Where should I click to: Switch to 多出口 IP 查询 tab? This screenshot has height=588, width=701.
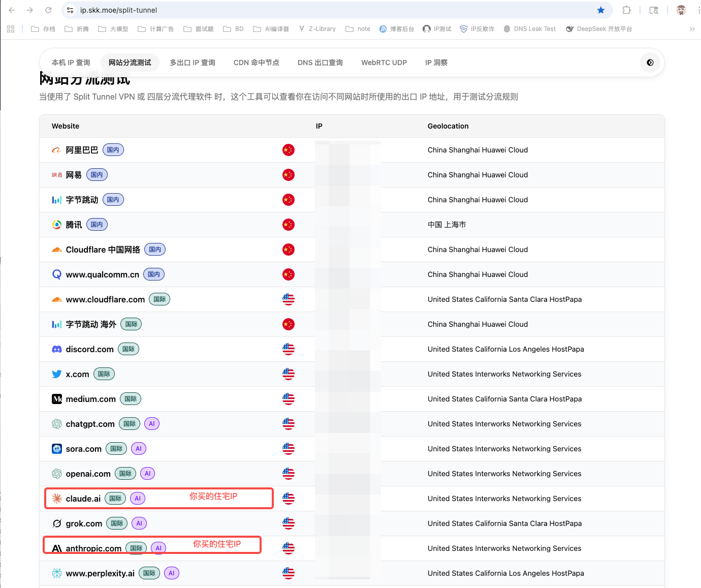click(x=193, y=63)
